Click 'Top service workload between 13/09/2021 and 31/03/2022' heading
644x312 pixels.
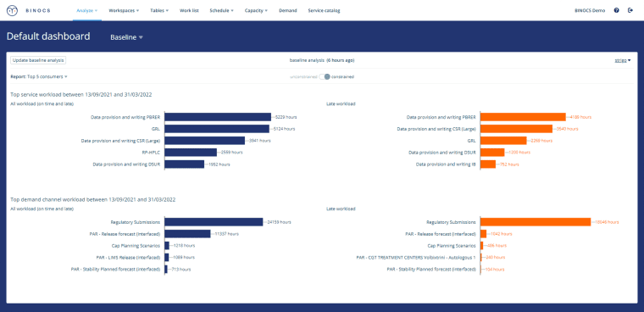pos(81,95)
